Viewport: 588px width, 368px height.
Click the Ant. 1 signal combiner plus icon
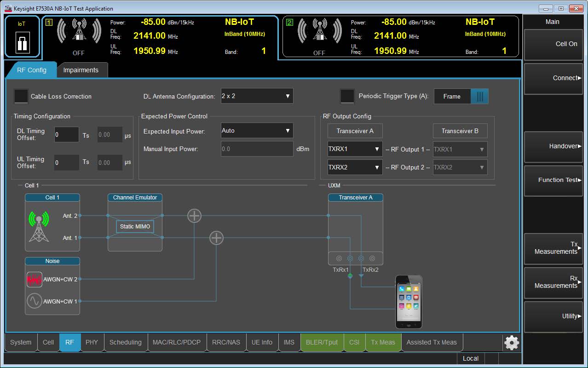pyautogui.click(x=216, y=238)
